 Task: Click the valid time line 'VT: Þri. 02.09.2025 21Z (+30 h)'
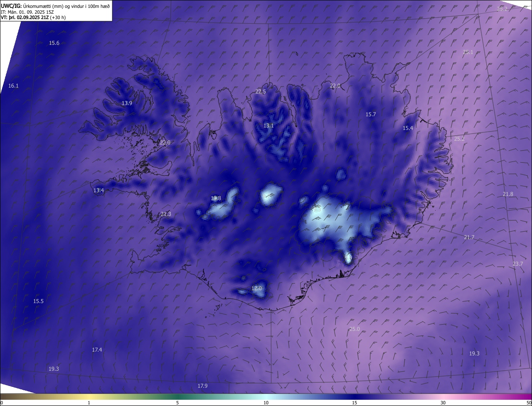33,17
